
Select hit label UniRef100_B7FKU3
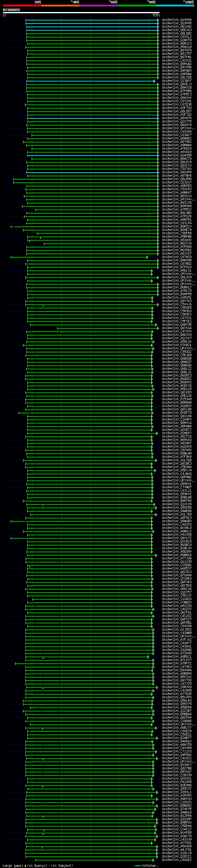tap(177, 267)
